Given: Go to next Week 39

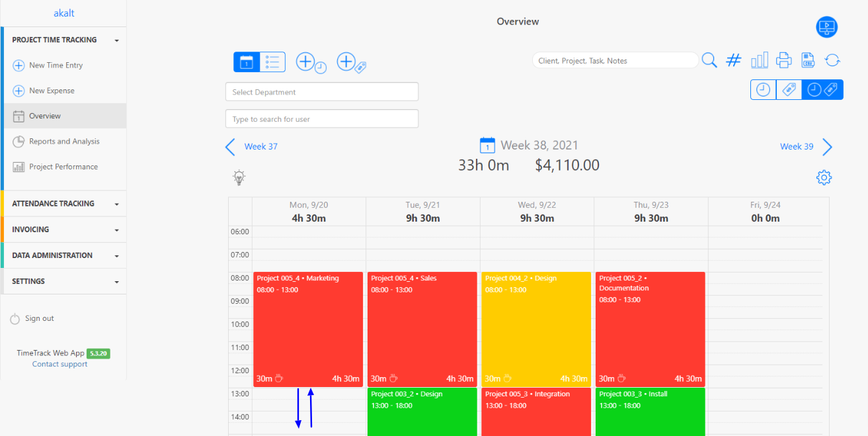Looking at the screenshot, I should click(805, 147).
